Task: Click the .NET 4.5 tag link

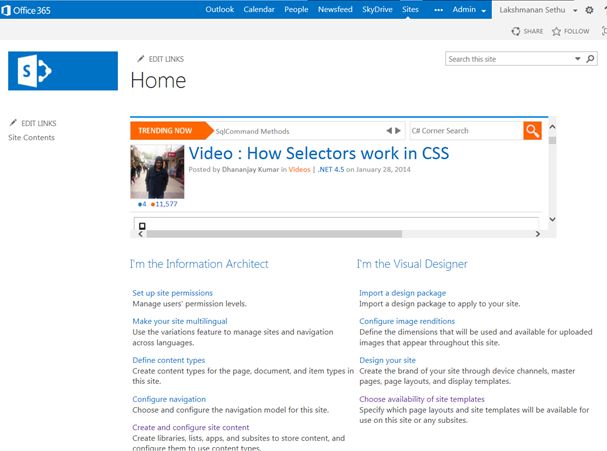Action: click(331, 170)
